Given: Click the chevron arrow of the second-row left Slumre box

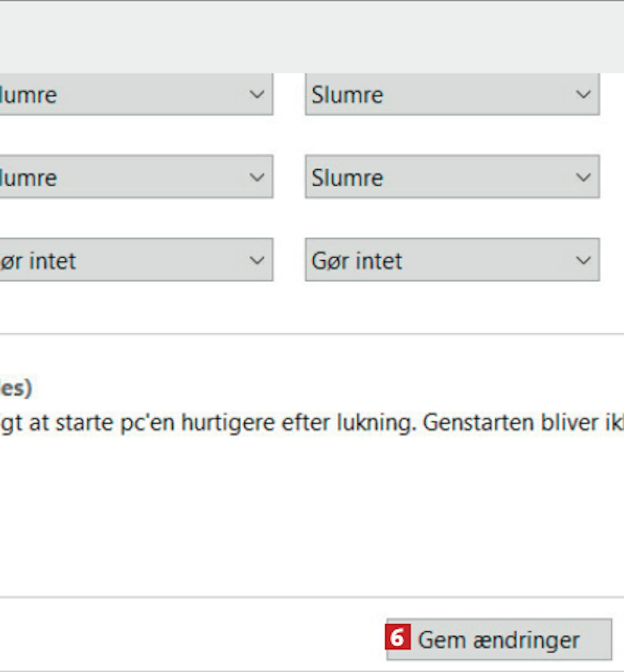Looking at the screenshot, I should point(257,178).
